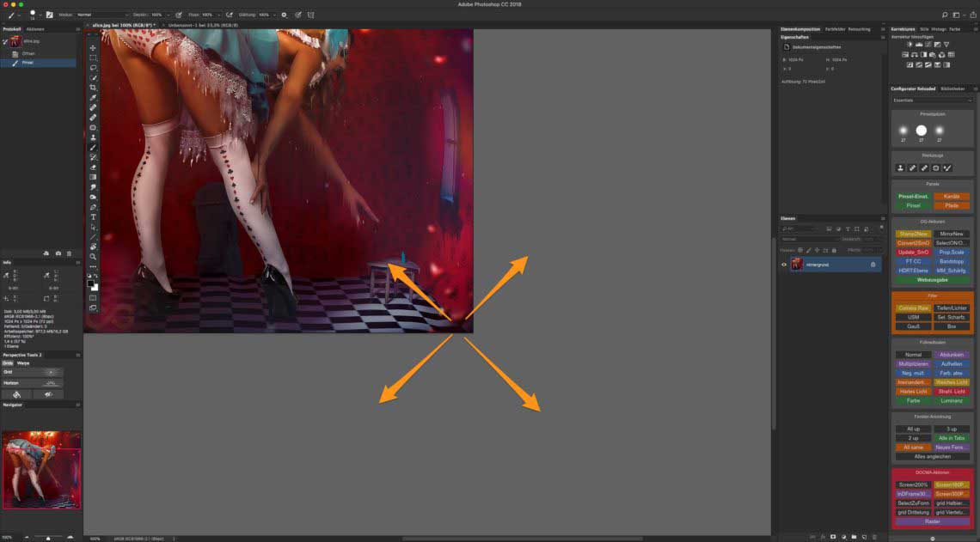Viewport: 980px width, 542px height.
Task: Select the Move tool in the toolbar
Action: tap(93, 48)
